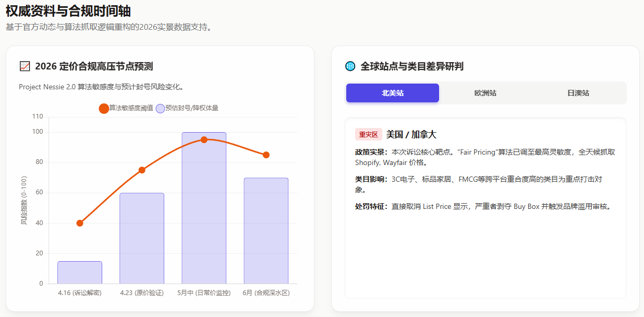
Task: Select the orange peak point at 5月中
Action: click(x=204, y=139)
